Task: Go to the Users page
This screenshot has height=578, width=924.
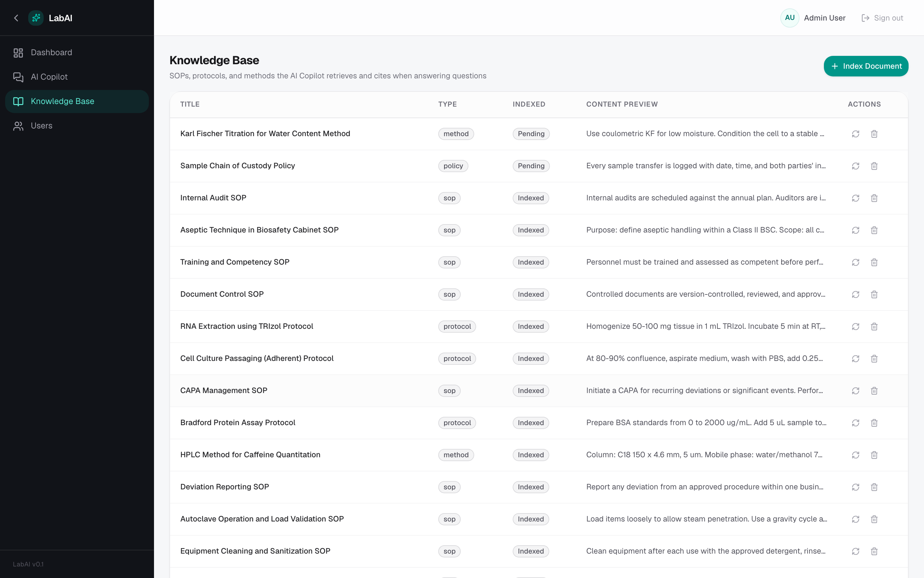Action: click(x=77, y=126)
